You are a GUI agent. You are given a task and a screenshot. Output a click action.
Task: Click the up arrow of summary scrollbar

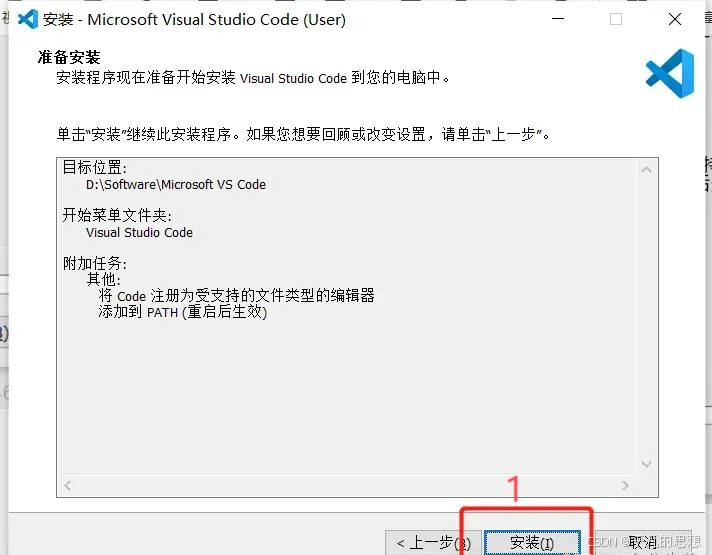point(647,170)
